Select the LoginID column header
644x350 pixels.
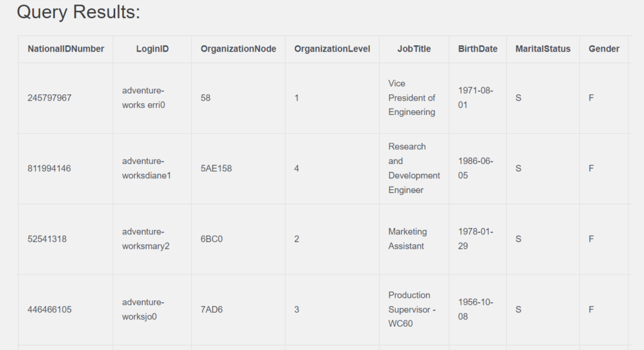152,49
